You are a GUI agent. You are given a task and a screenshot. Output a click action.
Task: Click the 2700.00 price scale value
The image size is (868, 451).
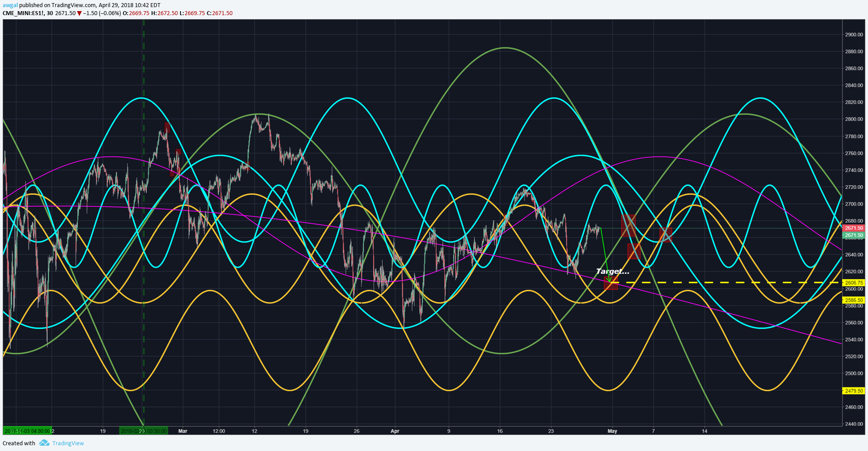point(854,204)
